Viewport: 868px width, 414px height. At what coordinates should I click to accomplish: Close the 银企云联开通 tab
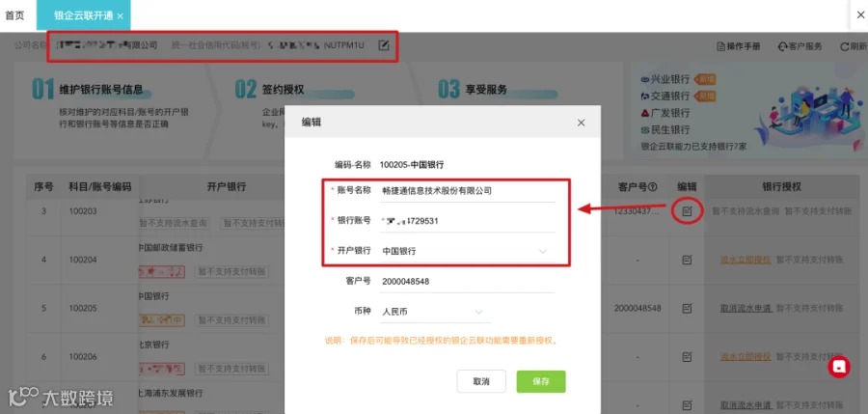[x=121, y=16]
